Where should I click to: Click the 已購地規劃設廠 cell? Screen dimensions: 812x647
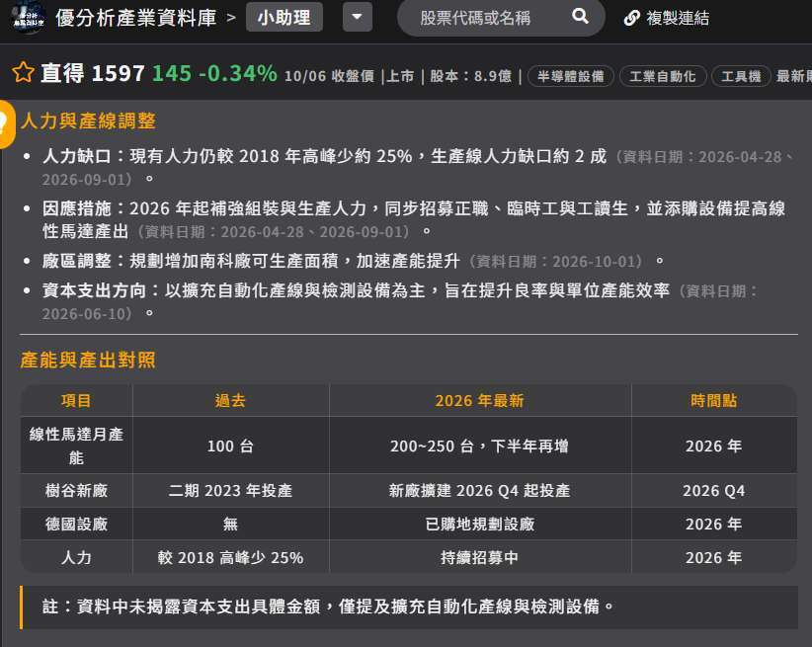479,525
